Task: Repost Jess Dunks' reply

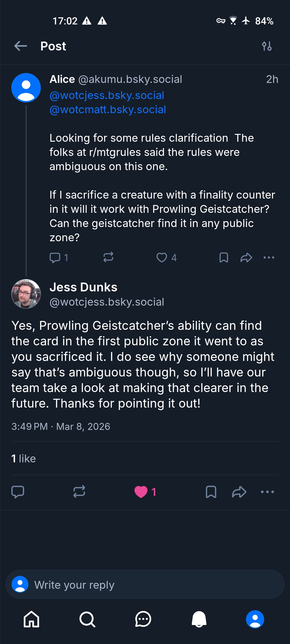Action: [x=79, y=492]
